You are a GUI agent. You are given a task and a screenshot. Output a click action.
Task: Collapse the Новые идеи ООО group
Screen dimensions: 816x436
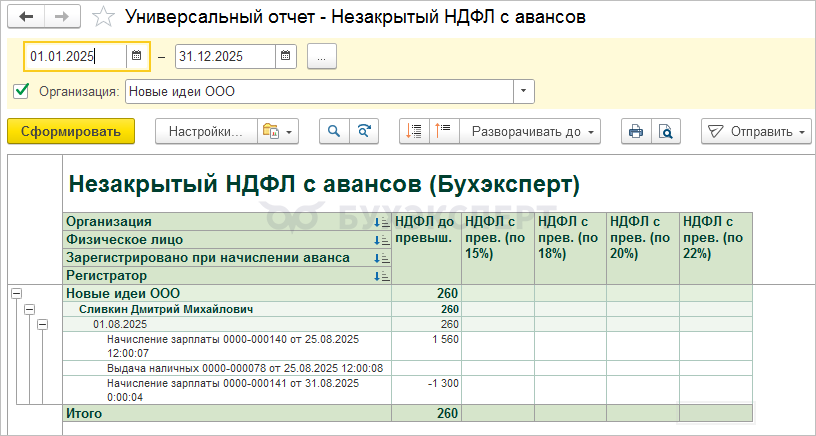[16, 294]
